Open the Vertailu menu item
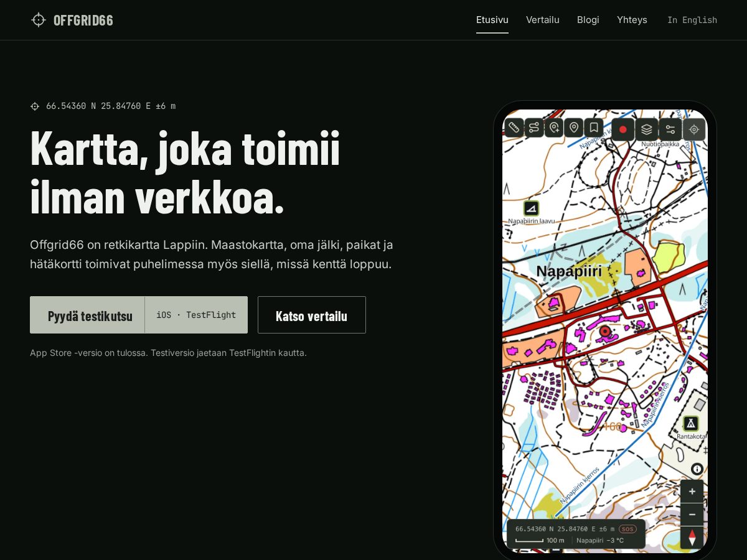The image size is (747, 560). 543,20
